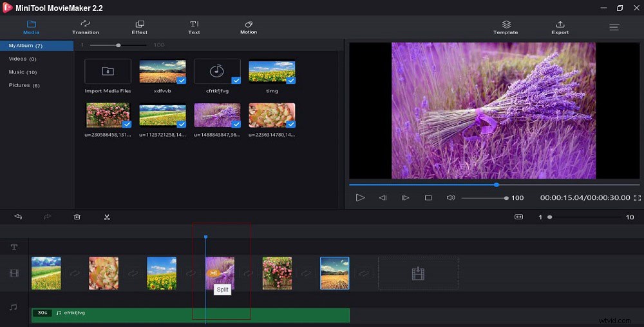Open the Text tab
The image size is (644, 327).
click(x=194, y=27)
